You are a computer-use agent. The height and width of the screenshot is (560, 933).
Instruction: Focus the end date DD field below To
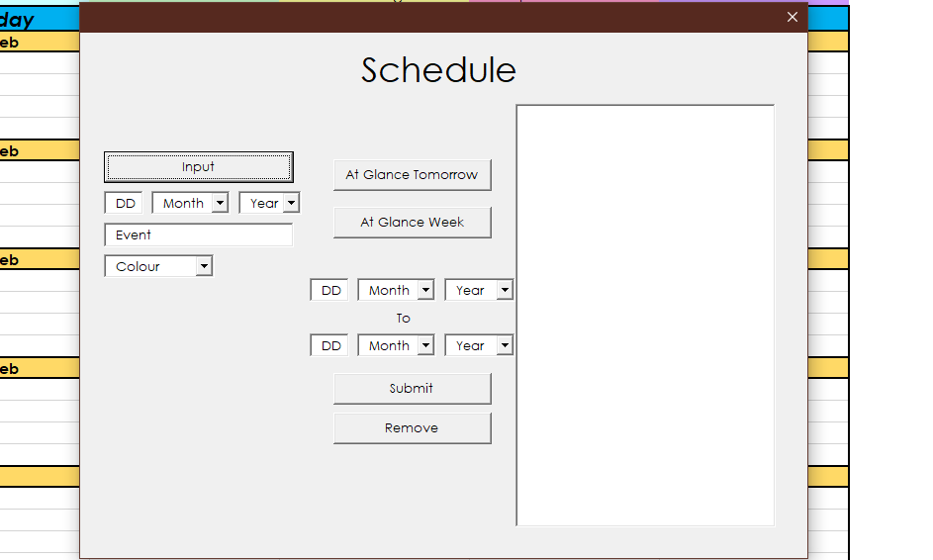pyautogui.click(x=329, y=345)
